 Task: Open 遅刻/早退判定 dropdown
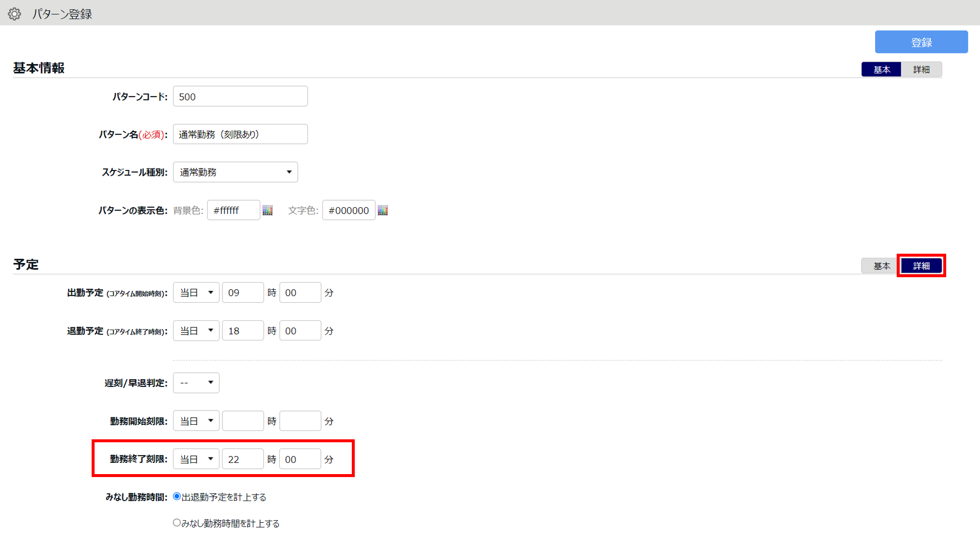tap(196, 383)
